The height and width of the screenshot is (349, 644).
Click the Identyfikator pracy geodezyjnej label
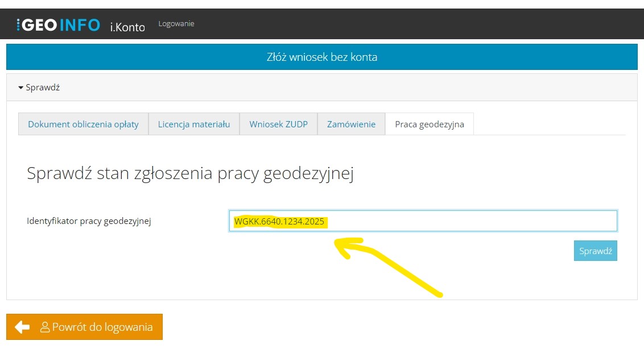[x=89, y=221]
